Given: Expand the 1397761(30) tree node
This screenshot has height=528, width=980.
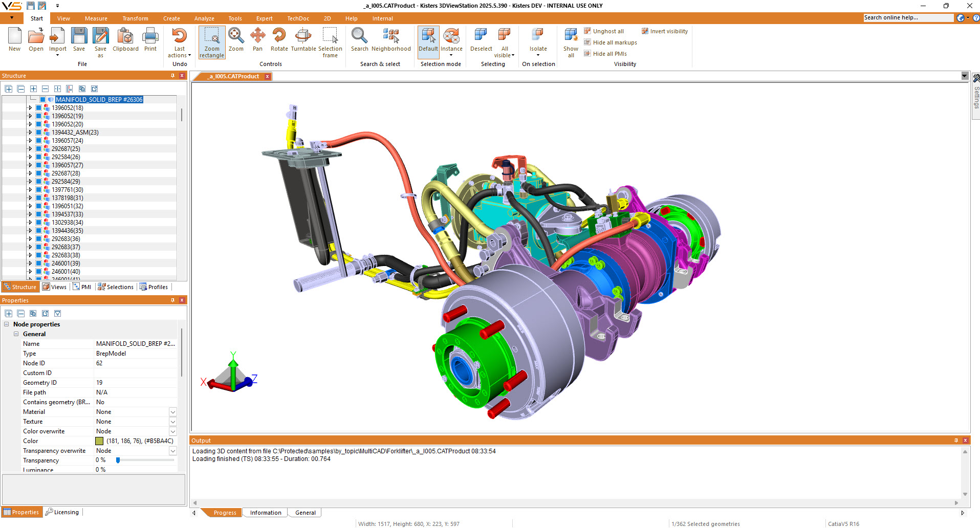Looking at the screenshot, I should (30, 190).
